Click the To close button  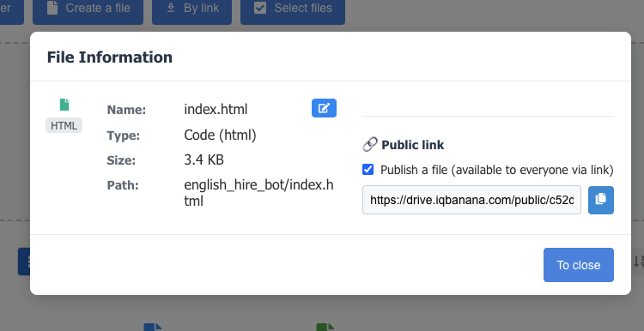coord(578,265)
